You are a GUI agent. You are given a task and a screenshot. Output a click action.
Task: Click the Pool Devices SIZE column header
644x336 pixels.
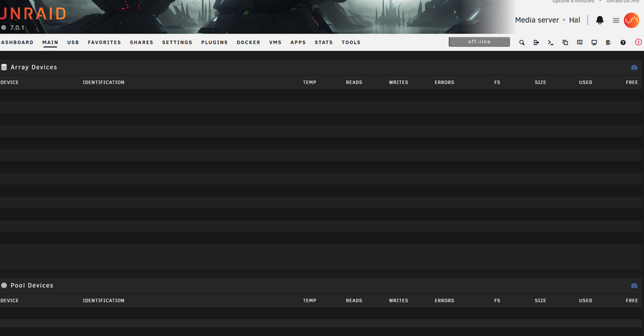pos(540,301)
